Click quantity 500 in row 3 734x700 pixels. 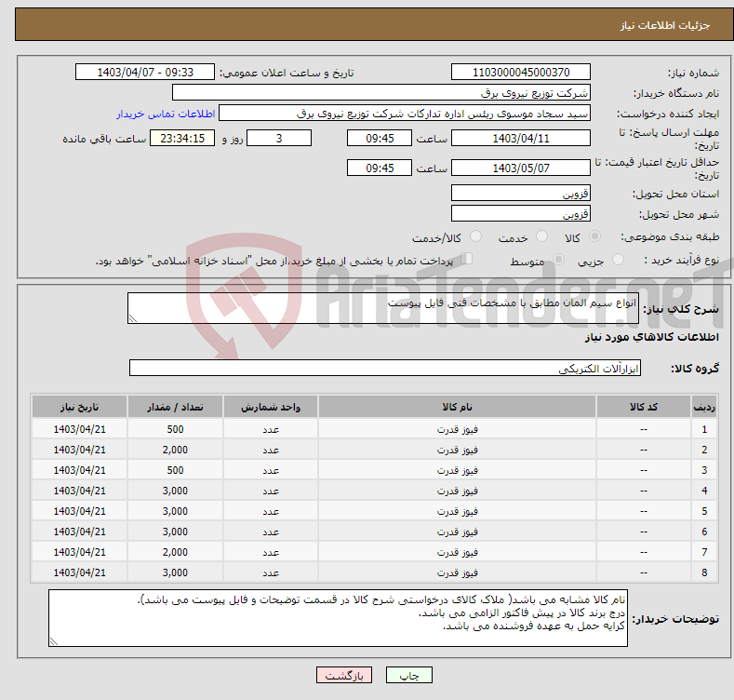pos(175,470)
